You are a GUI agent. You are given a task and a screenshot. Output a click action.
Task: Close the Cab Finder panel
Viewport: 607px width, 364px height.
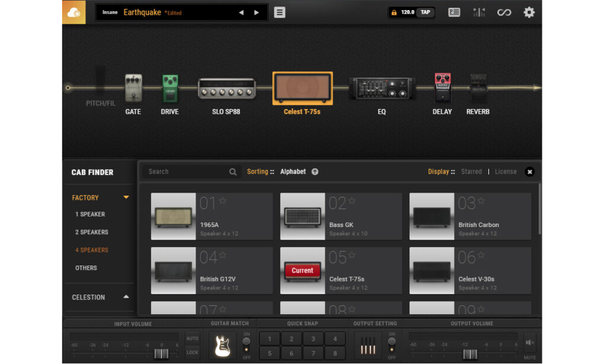(529, 171)
